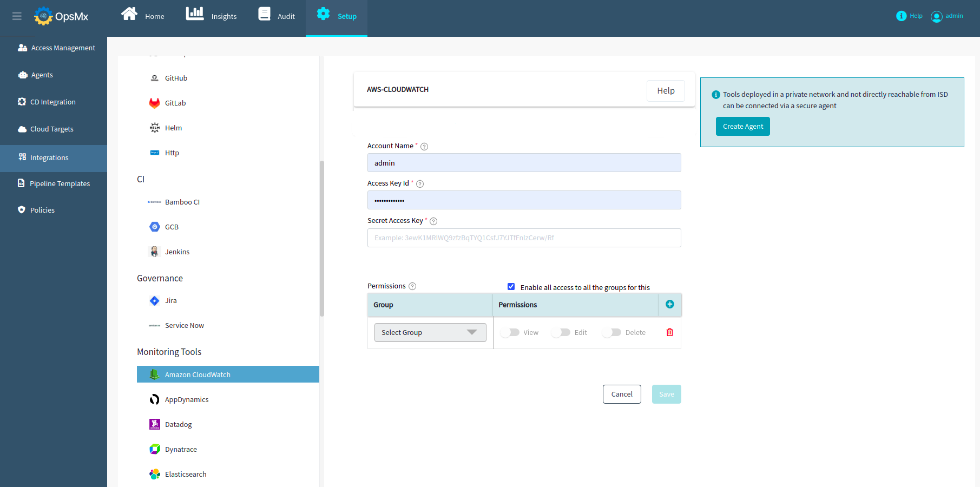Open the top bar Help info icon
The width and height of the screenshot is (980, 487).
(x=901, y=16)
